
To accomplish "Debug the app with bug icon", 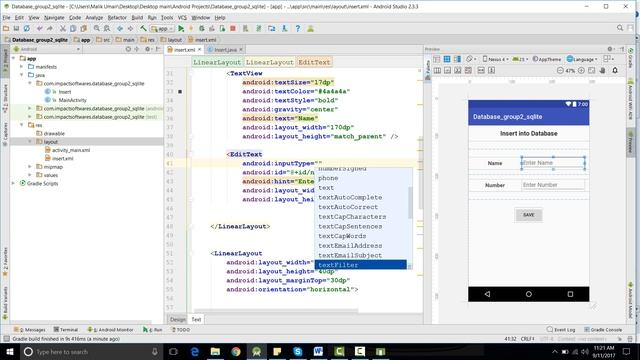I will tap(202, 29).
